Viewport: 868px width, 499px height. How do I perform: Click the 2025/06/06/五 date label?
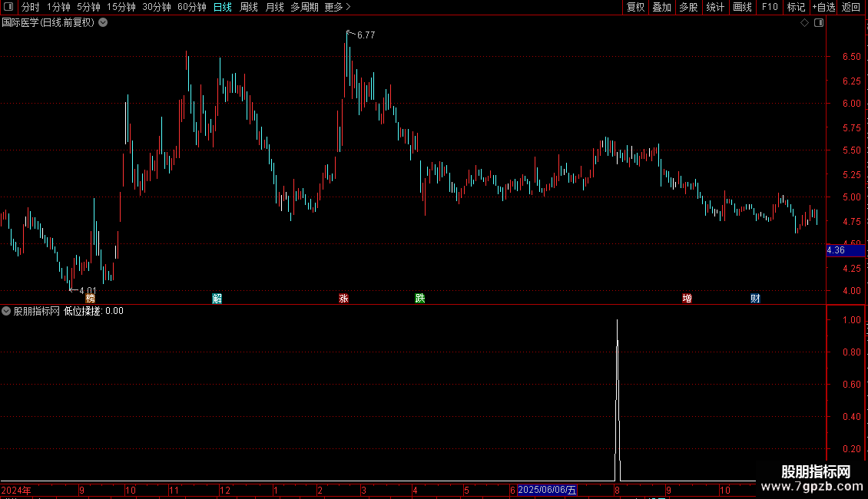[x=547, y=490]
